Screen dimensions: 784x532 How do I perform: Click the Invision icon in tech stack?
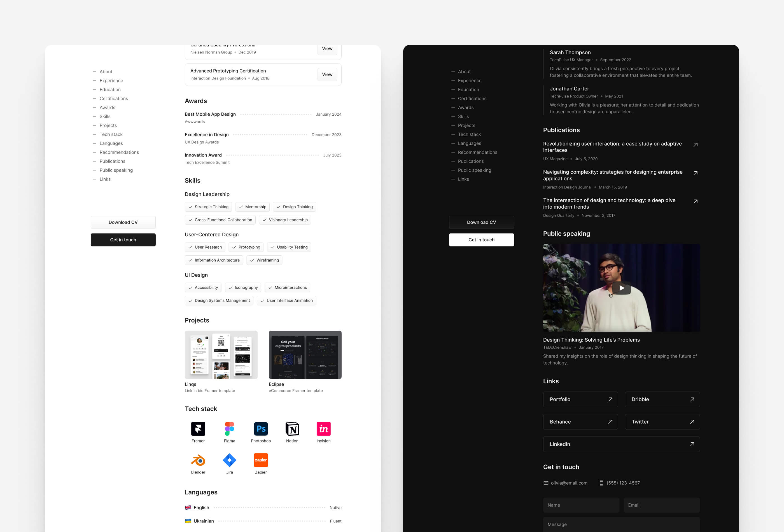324,429
